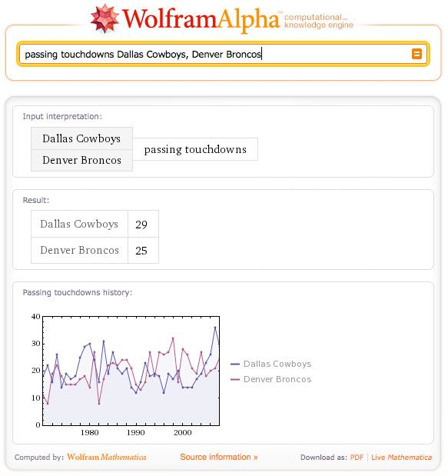Click the 1980 x-axis label

pos(89,433)
